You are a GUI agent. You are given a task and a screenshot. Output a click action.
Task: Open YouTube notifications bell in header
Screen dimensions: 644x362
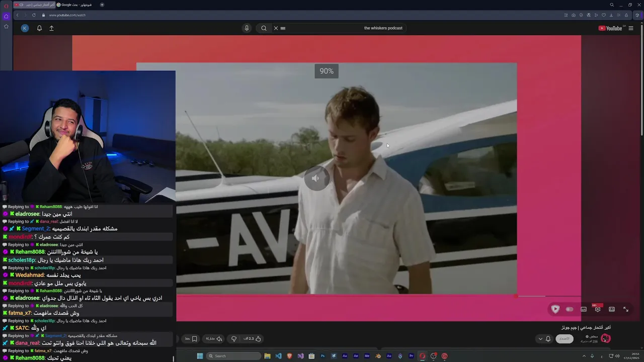pos(39,28)
